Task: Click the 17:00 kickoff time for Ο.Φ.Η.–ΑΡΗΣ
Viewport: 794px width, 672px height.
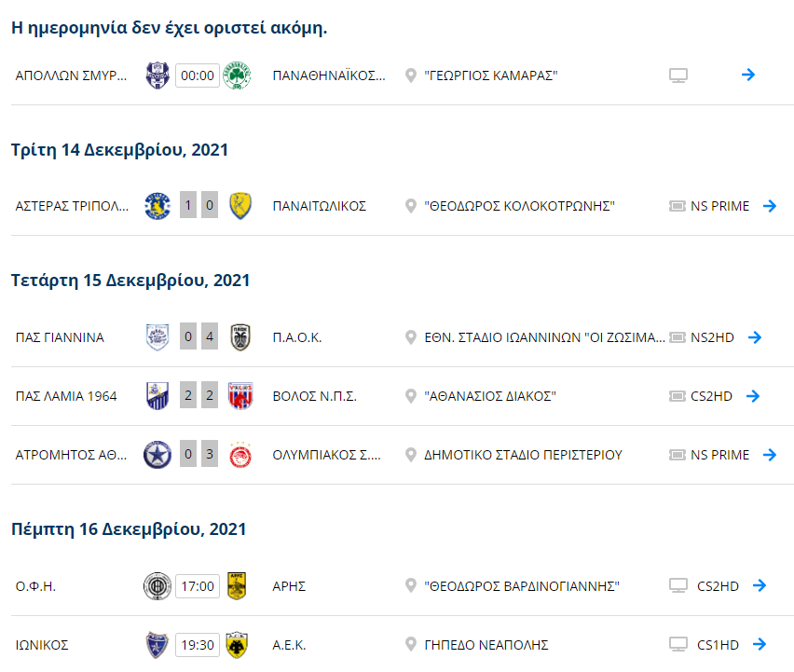Action: point(197,586)
